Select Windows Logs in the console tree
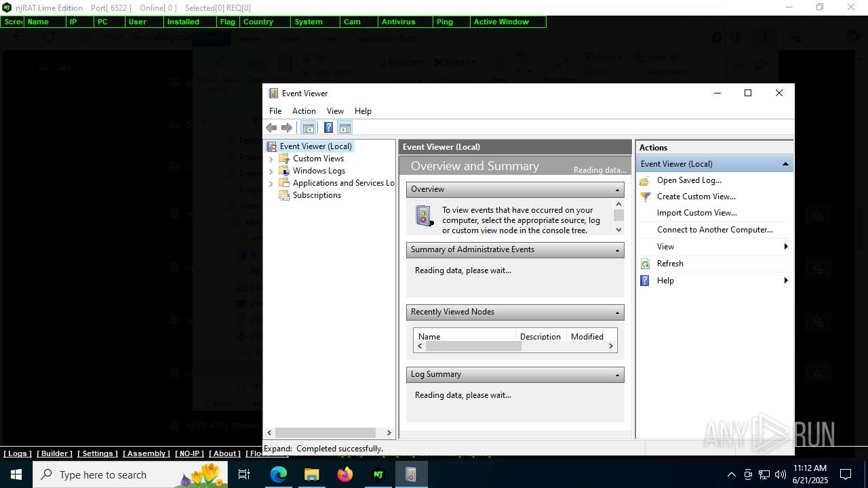This screenshot has height=488, width=868. pyautogui.click(x=319, y=171)
